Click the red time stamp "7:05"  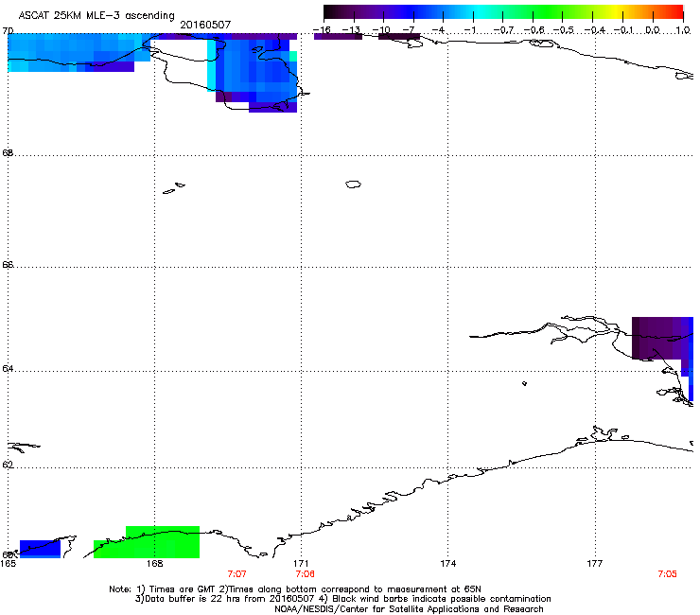pyautogui.click(x=668, y=574)
